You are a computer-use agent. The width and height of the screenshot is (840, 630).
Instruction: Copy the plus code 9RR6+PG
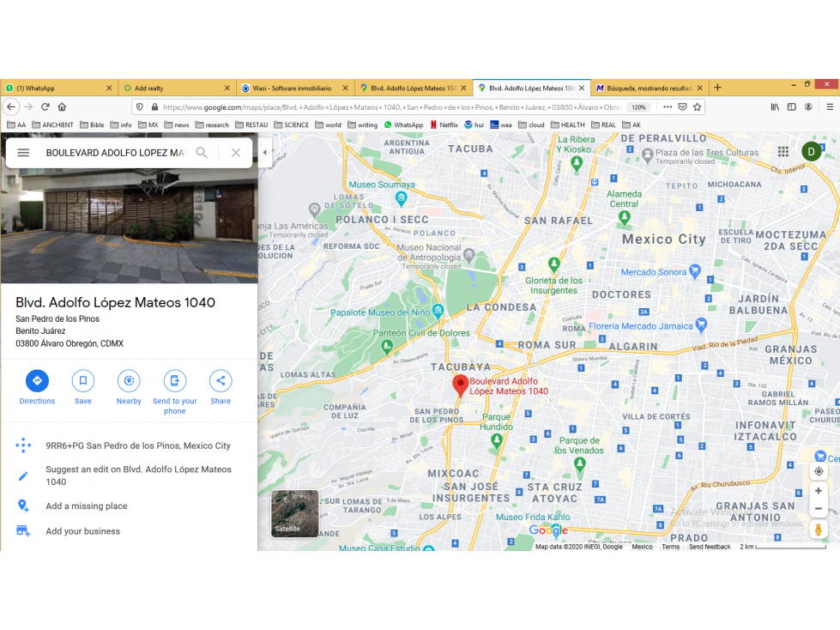(127, 445)
